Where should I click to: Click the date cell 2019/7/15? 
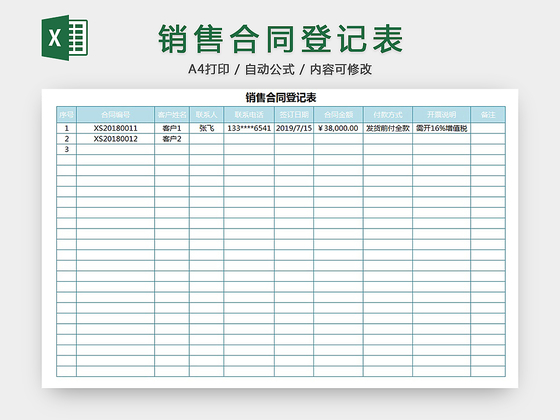click(294, 128)
